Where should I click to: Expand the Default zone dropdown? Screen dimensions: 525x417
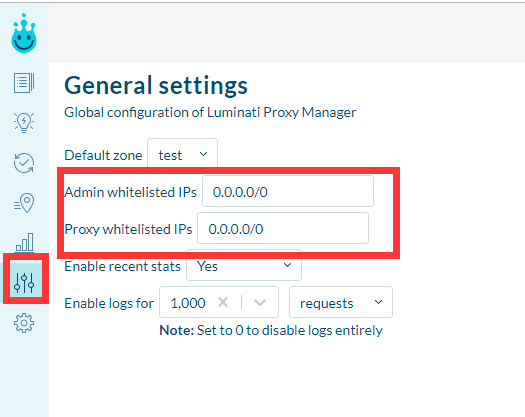(182, 154)
